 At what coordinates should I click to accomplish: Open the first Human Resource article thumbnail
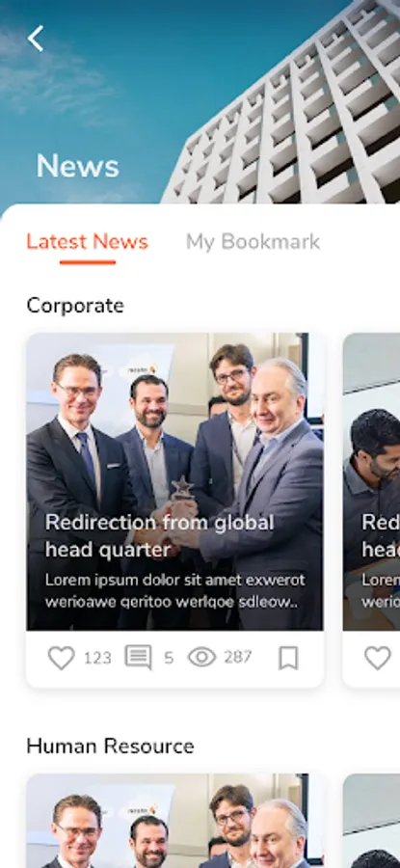(x=174, y=821)
